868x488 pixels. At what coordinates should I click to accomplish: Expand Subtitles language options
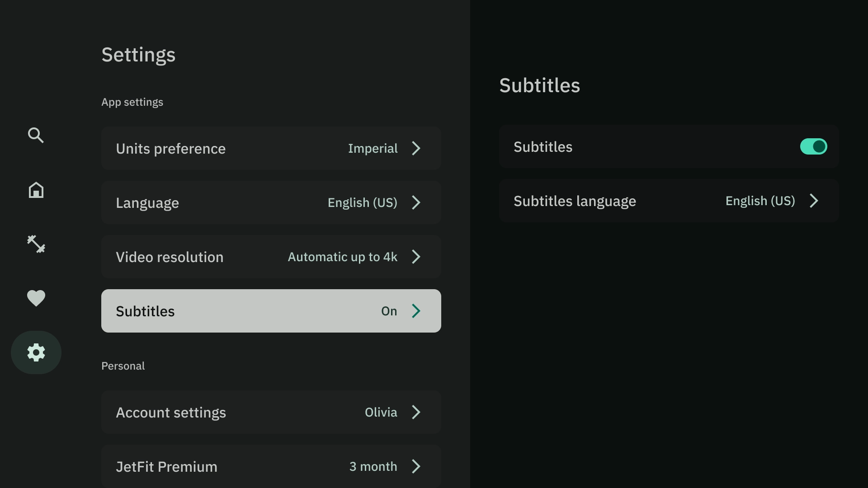pos(813,200)
